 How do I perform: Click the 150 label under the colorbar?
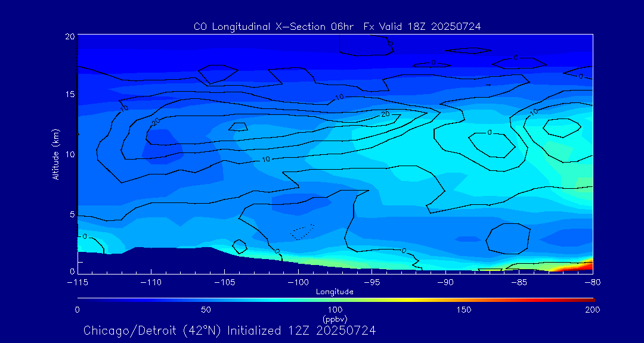tap(463, 310)
